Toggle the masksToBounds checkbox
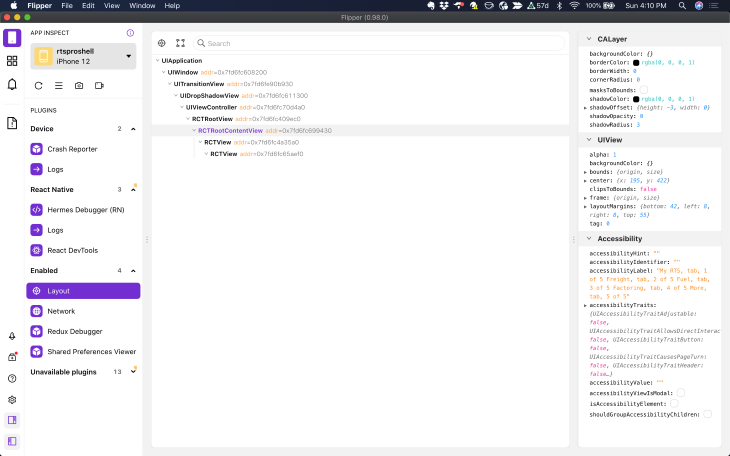The image size is (730, 456). point(644,90)
